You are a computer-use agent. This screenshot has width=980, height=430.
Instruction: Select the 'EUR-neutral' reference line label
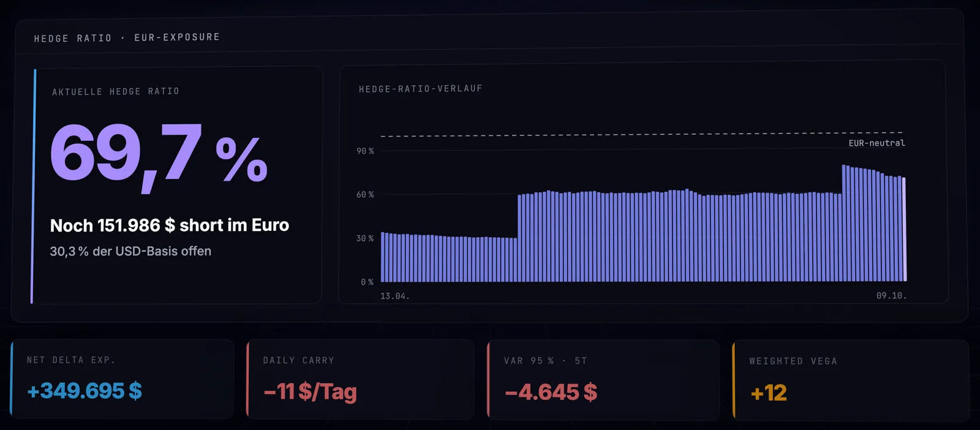(876, 143)
